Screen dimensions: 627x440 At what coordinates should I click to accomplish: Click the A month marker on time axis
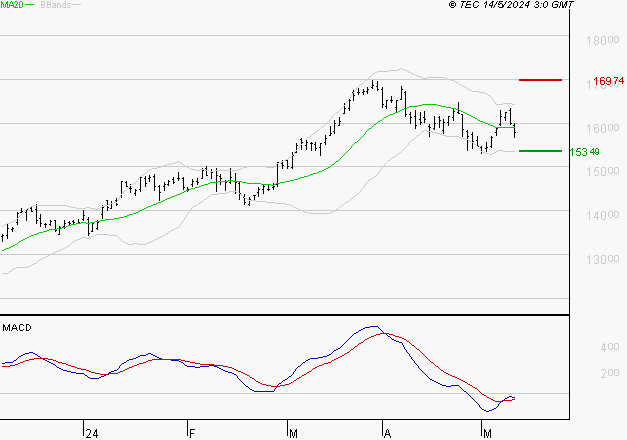point(387,434)
